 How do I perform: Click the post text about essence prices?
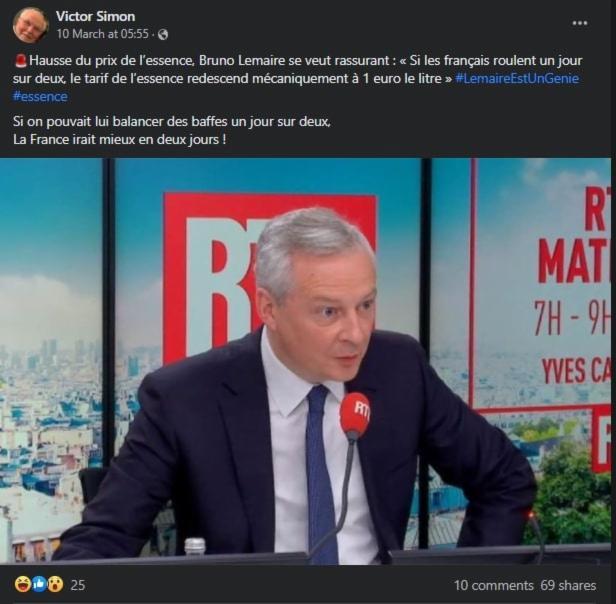click(x=297, y=79)
